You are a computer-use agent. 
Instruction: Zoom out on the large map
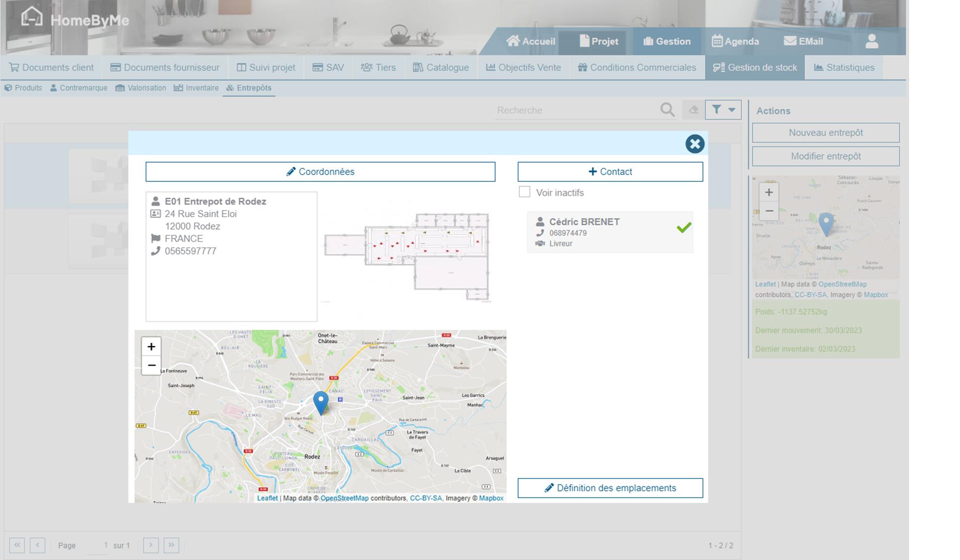[x=151, y=365]
